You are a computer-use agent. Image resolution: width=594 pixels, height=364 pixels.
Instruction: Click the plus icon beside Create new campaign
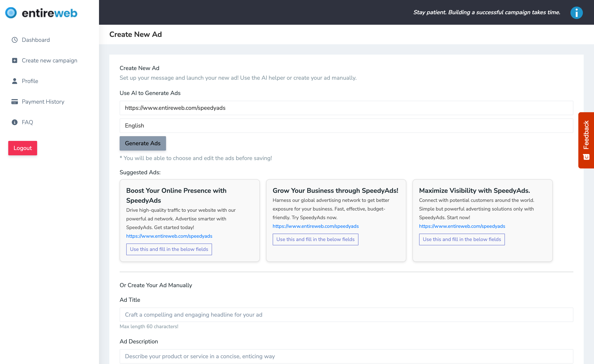pos(15,60)
